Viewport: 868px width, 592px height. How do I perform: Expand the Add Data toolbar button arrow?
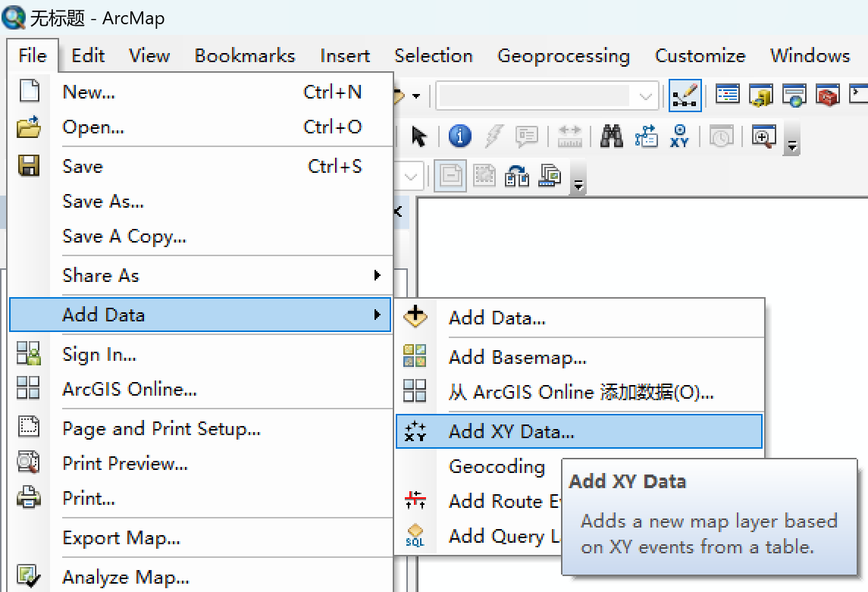[416, 96]
